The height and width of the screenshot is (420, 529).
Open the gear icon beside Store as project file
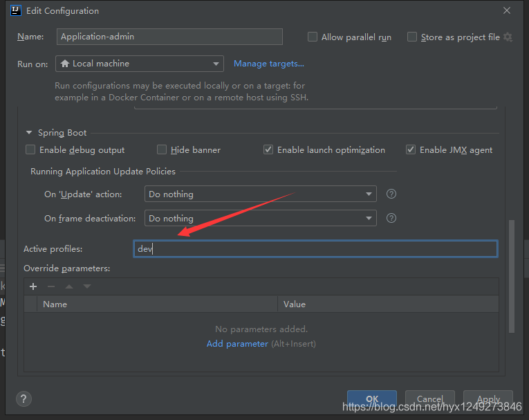click(x=508, y=37)
